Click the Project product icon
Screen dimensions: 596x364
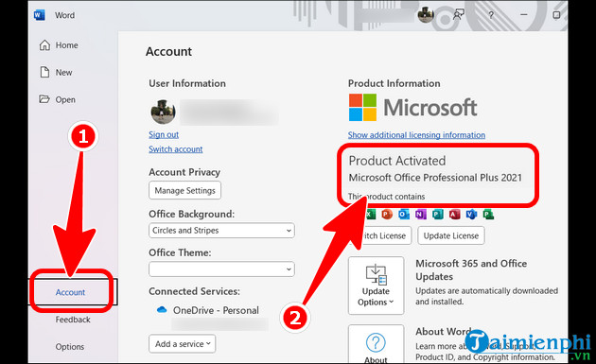point(488,215)
